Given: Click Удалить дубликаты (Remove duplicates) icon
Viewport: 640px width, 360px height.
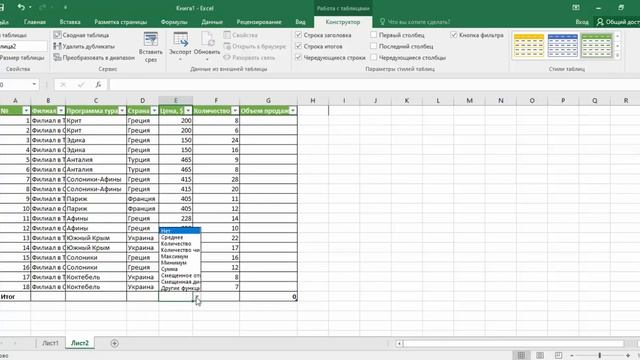Looking at the screenshot, I should [x=57, y=47].
